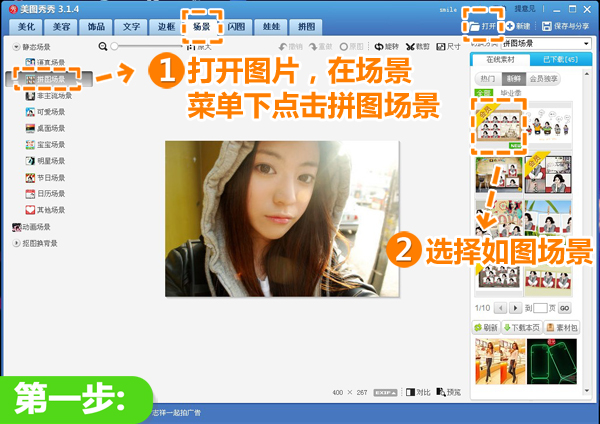This screenshot has height=424, width=600.
Task: Open the green neon phone ad thumbnail
Action: coord(552,361)
